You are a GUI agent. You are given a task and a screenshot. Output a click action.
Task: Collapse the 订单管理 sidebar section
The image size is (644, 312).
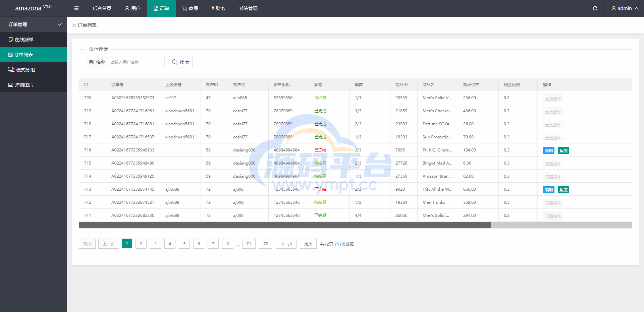point(34,24)
